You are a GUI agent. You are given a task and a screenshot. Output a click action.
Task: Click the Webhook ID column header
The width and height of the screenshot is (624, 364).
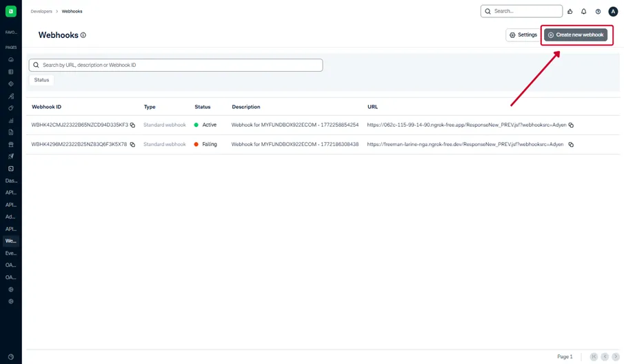tap(47, 107)
